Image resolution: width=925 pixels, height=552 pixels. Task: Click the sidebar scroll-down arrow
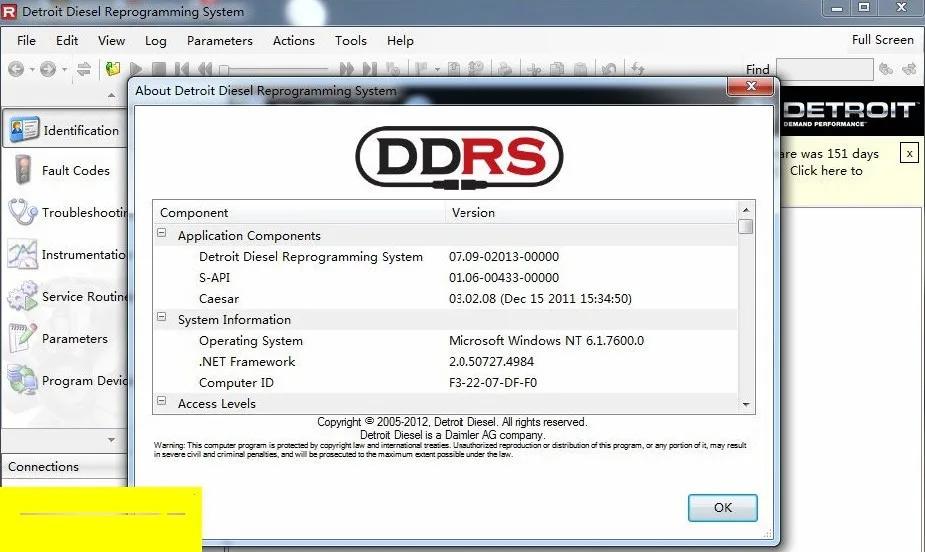[111, 439]
